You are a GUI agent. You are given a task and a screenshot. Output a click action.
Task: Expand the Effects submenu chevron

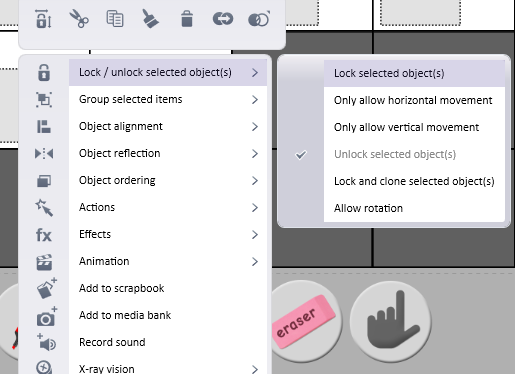[255, 235]
